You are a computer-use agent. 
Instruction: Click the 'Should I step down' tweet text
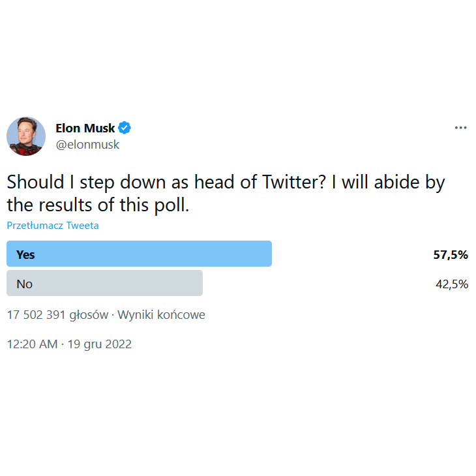[226, 194]
